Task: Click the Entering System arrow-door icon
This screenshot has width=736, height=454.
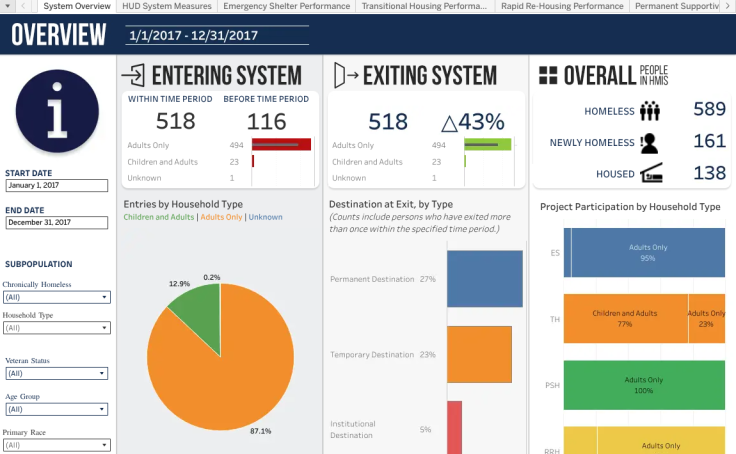Action: point(133,76)
